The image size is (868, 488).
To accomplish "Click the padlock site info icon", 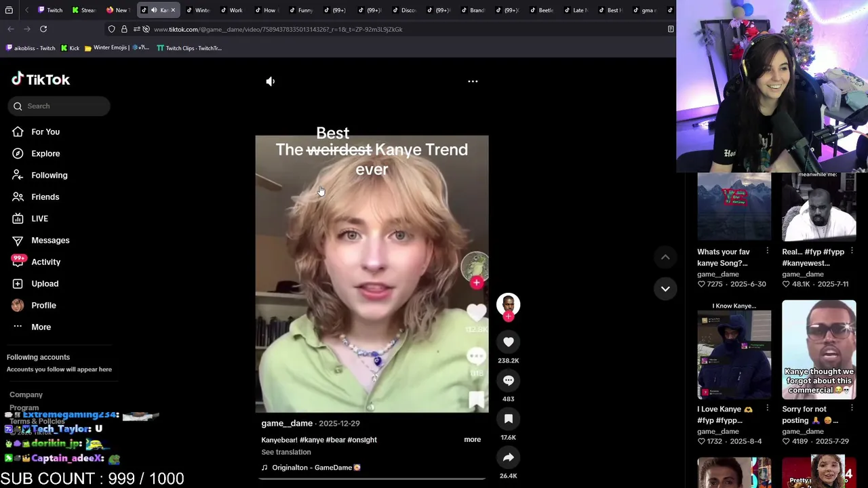I will point(124,29).
